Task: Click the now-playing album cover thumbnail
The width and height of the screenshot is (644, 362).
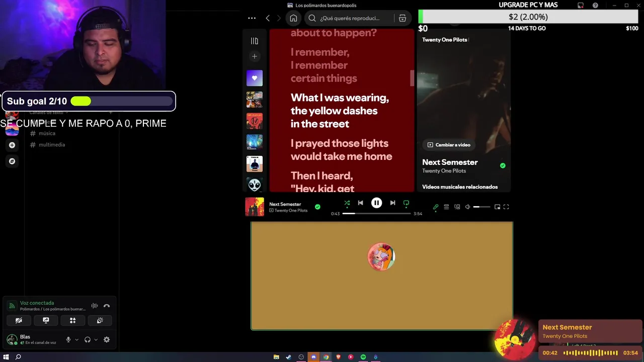Action: pyautogui.click(x=255, y=207)
